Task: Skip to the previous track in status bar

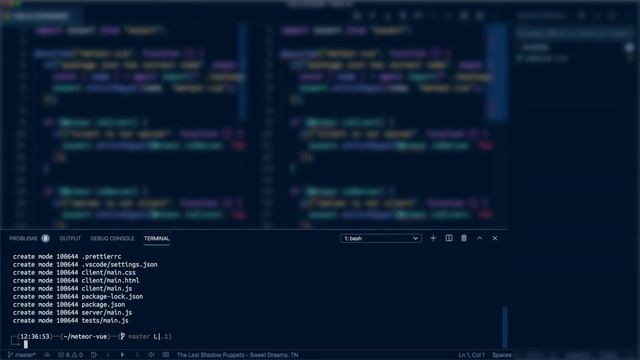Action: 108,355
